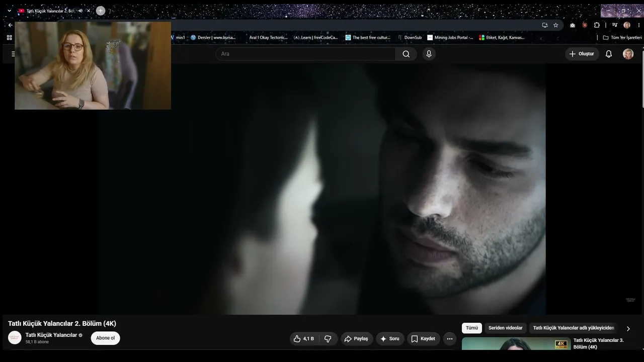This screenshot has height=362, width=644.
Task: Select the Tümü filter chip
Action: 472,328
